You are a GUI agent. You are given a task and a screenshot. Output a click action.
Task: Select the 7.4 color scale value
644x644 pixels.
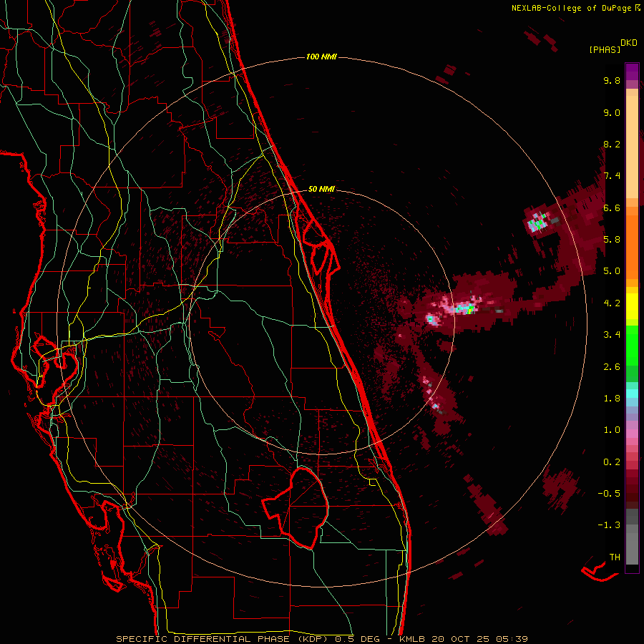(612, 176)
